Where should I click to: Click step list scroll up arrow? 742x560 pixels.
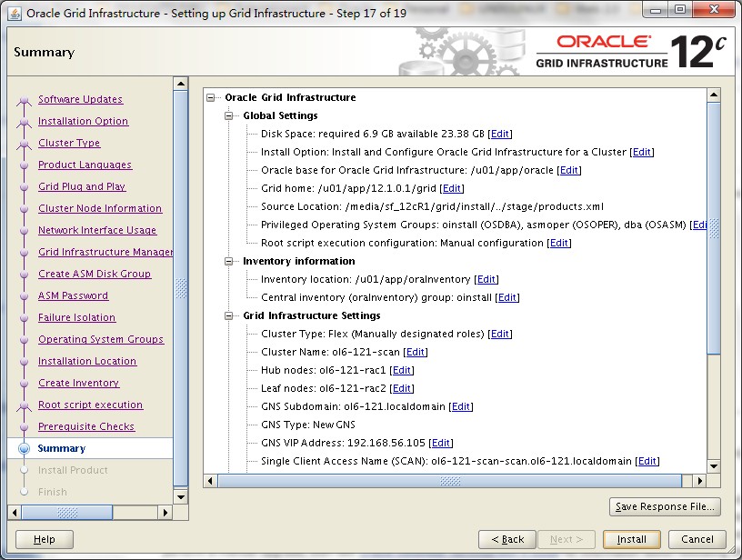coord(181,84)
